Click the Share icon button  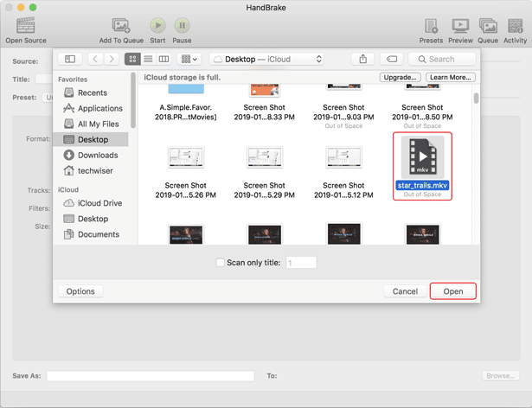pos(363,59)
